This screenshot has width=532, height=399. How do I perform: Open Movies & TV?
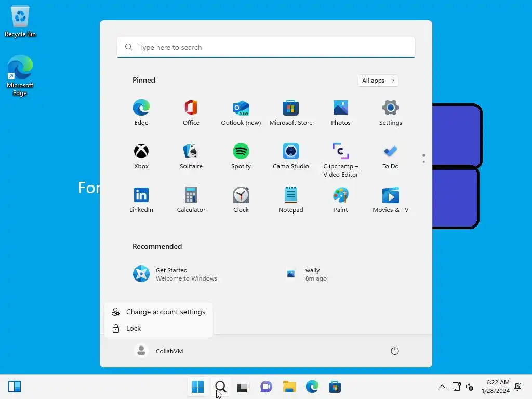click(391, 200)
